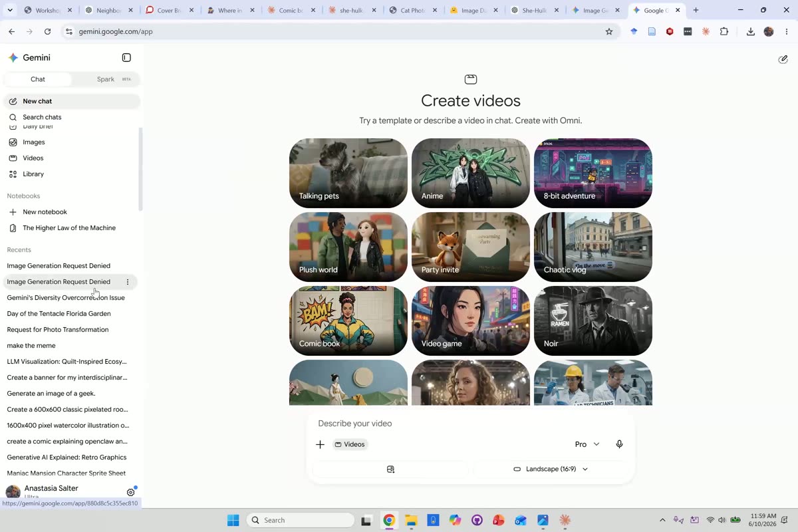This screenshot has height=532, width=798.
Task: Select the 8-bit adventure template
Action: [593, 173]
